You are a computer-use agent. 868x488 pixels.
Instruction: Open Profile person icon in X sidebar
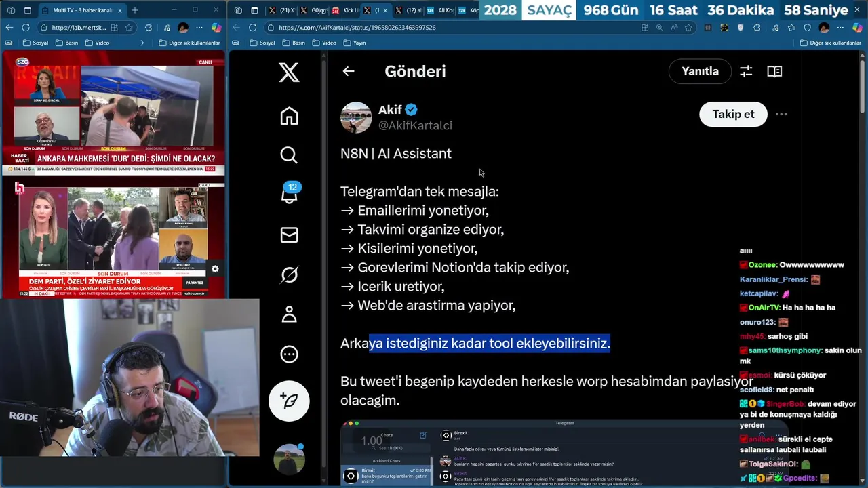[x=289, y=314]
